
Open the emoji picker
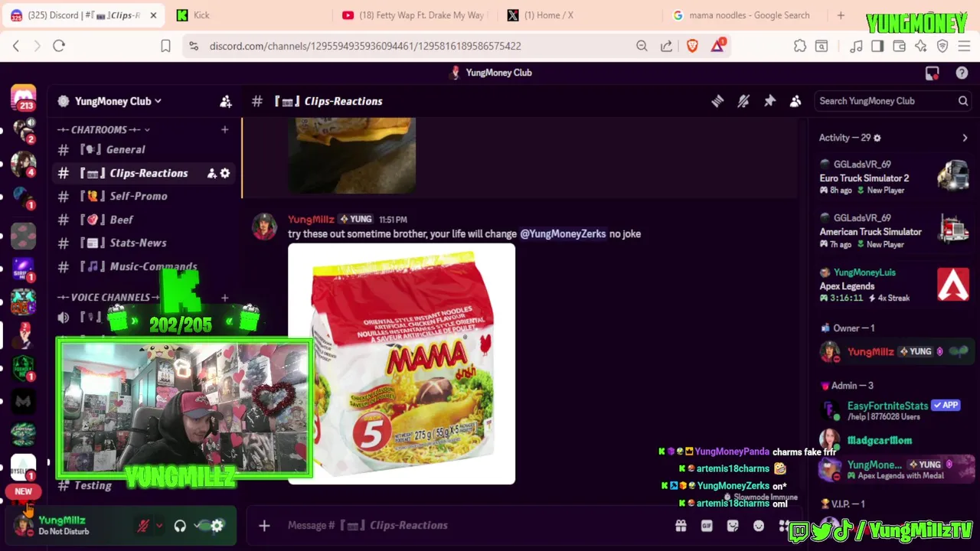[x=759, y=526]
